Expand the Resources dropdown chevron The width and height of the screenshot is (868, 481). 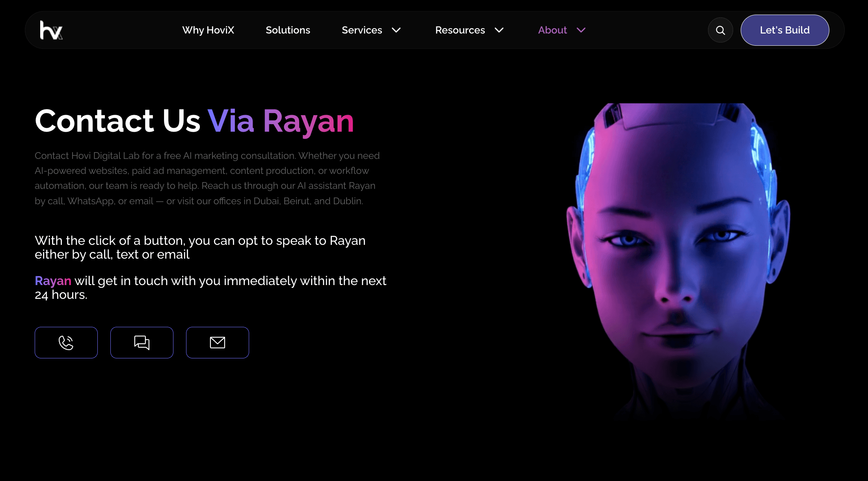499,30
